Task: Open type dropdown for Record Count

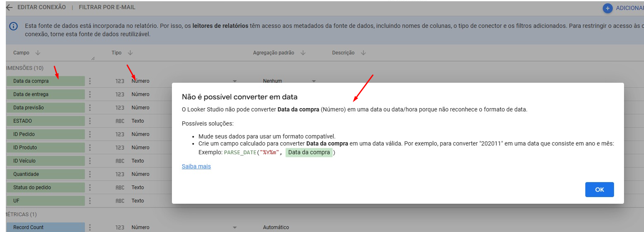Action: pos(234,227)
